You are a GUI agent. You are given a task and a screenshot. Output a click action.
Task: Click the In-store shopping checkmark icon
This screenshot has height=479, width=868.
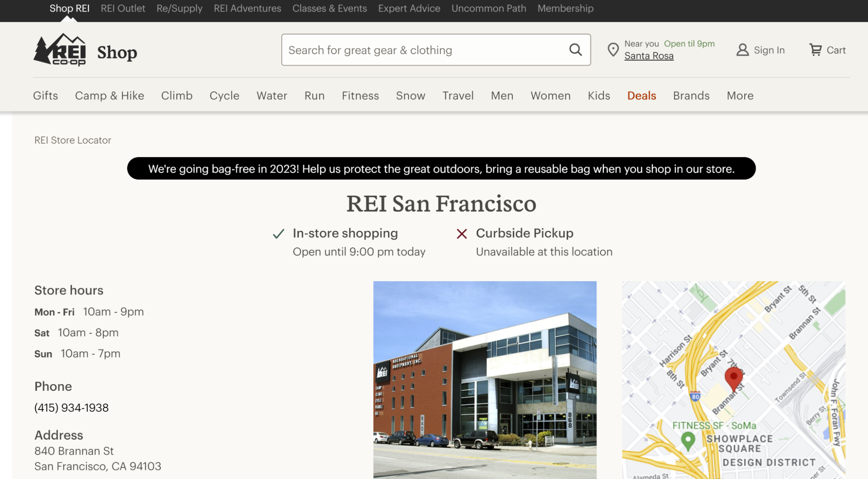pos(278,233)
